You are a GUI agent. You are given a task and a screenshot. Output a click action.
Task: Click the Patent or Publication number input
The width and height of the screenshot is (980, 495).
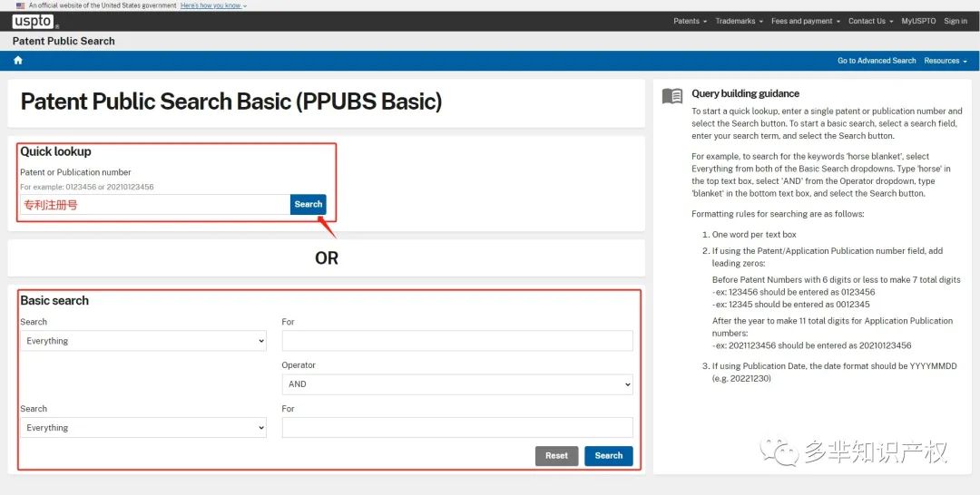pyautogui.click(x=155, y=205)
